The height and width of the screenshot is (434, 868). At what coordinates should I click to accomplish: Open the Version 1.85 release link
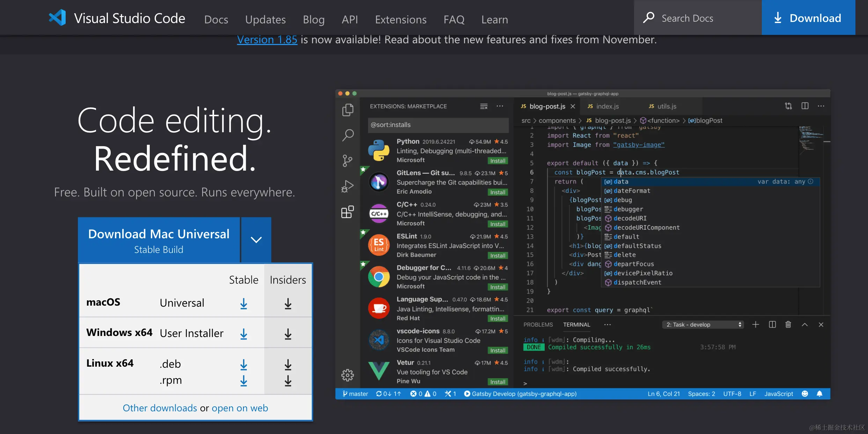pyautogui.click(x=267, y=40)
